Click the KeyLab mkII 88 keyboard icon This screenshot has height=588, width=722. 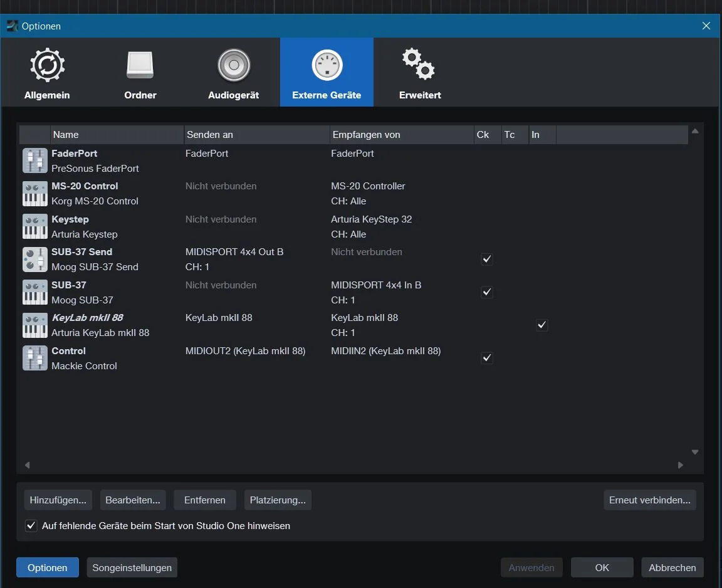[35, 325]
